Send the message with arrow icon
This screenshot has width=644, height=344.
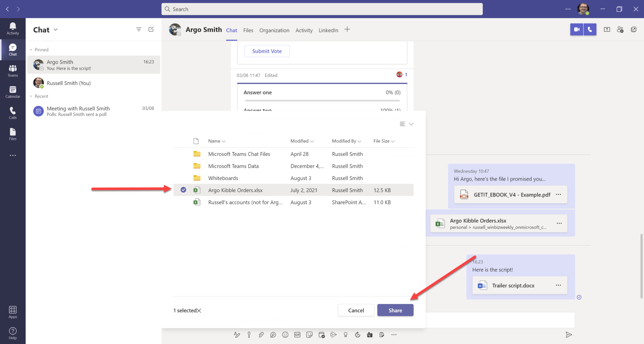pos(569,335)
